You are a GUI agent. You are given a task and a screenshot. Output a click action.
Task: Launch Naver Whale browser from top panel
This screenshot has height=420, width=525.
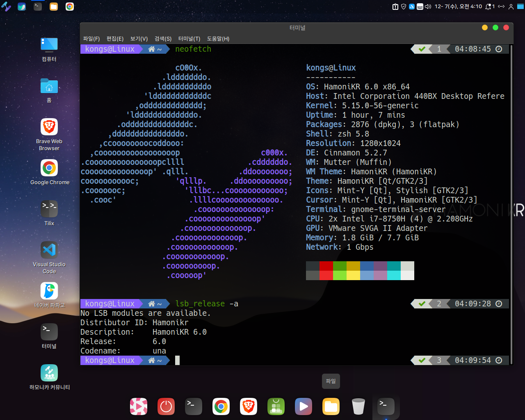pyautogui.click(x=22, y=7)
